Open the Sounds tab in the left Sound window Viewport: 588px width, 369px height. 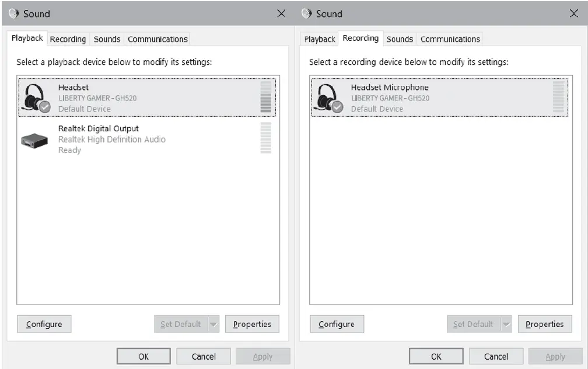107,39
